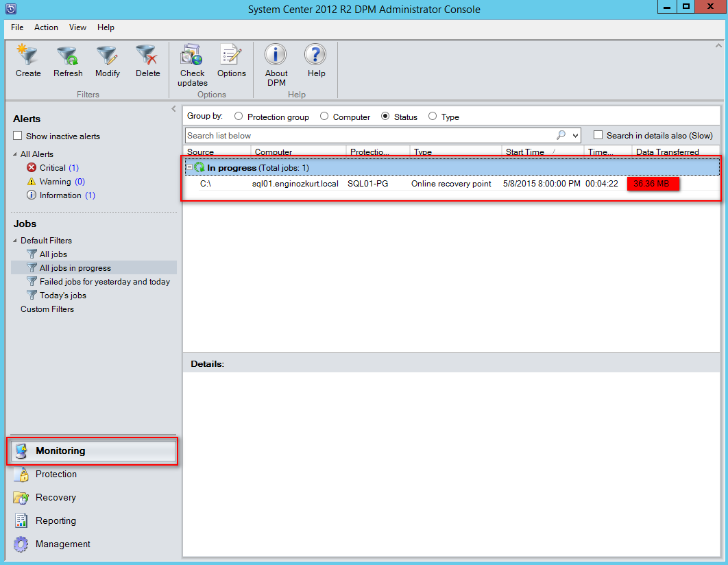
Task: Open the File menu
Action: tap(17, 27)
